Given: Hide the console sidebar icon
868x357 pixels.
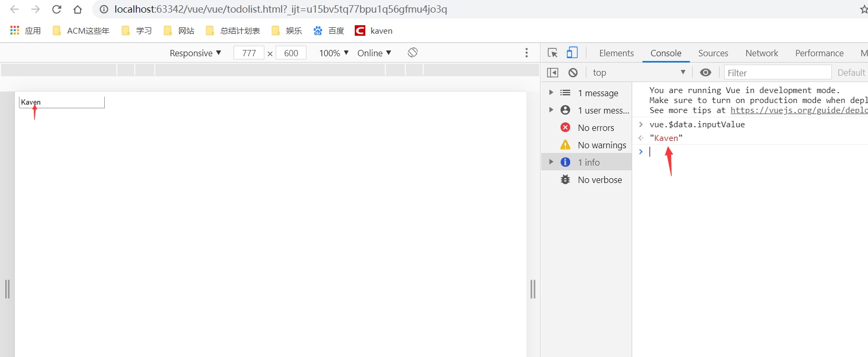Looking at the screenshot, I should pos(553,73).
